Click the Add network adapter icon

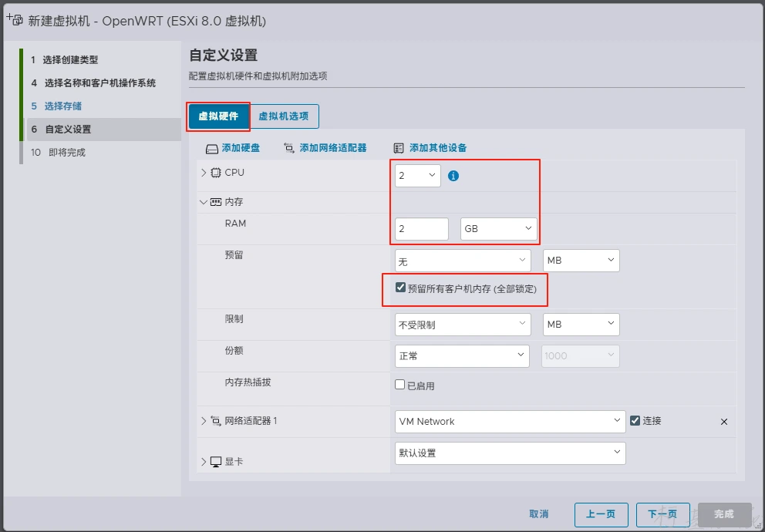point(289,148)
